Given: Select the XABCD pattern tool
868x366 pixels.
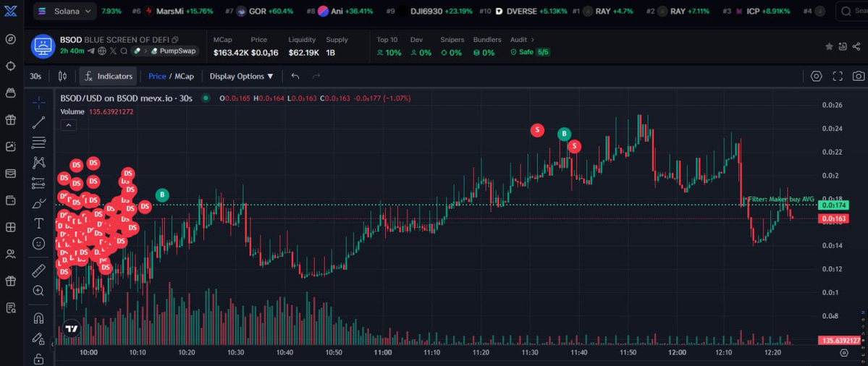Looking at the screenshot, I should (x=39, y=162).
